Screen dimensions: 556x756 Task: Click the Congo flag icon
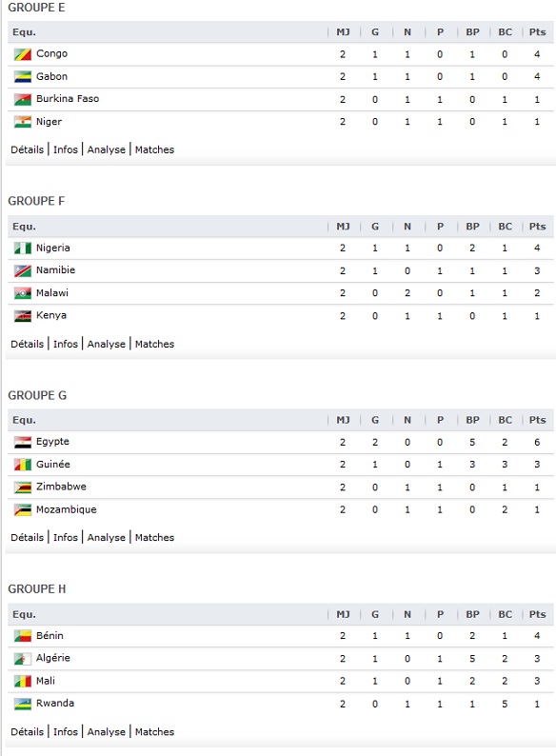coord(23,54)
